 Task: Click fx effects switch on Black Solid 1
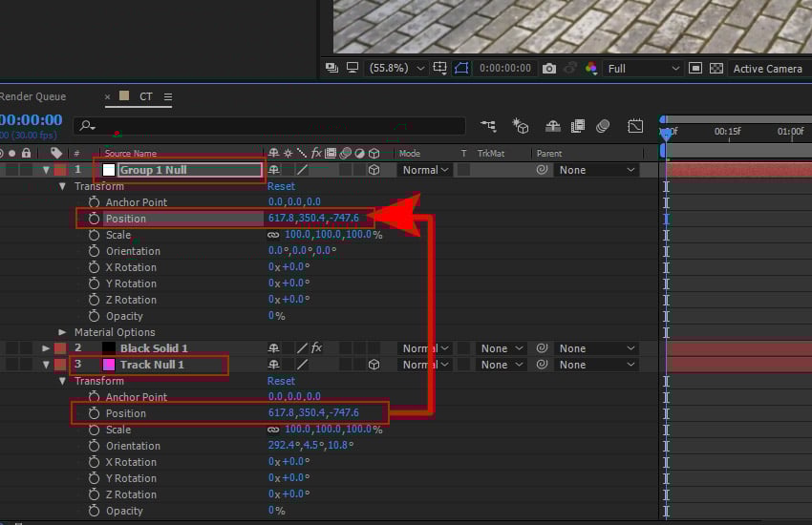pos(316,348)
